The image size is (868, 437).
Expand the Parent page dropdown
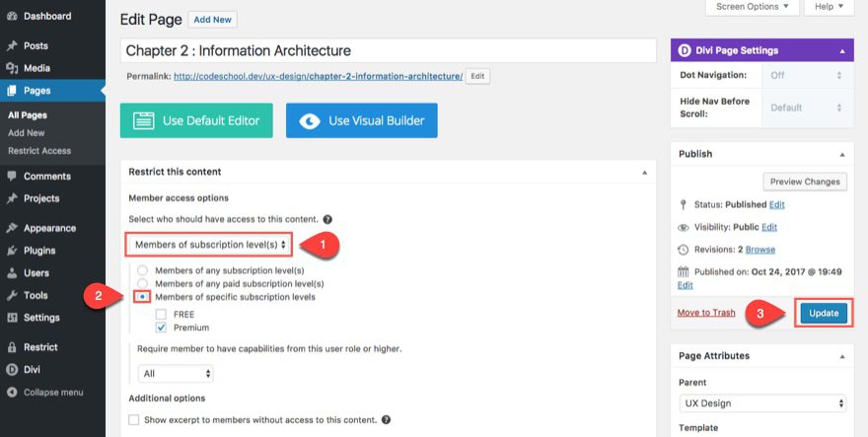[x=762, y=402]
